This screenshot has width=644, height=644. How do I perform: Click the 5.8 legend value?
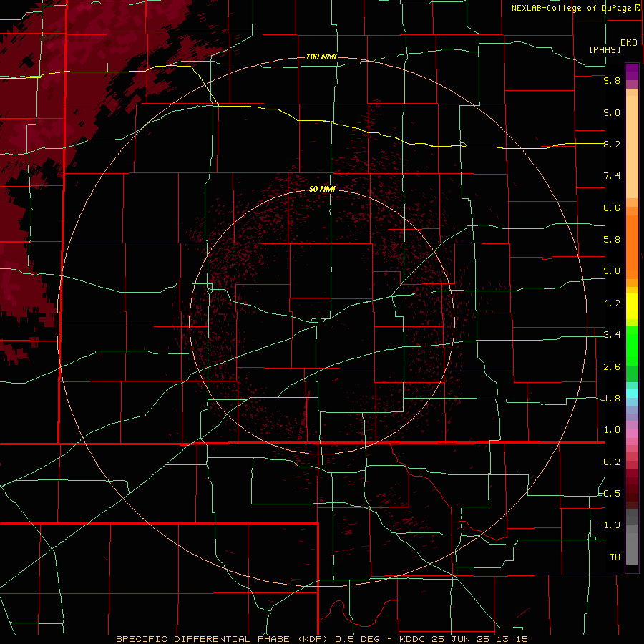coord(612,240)
